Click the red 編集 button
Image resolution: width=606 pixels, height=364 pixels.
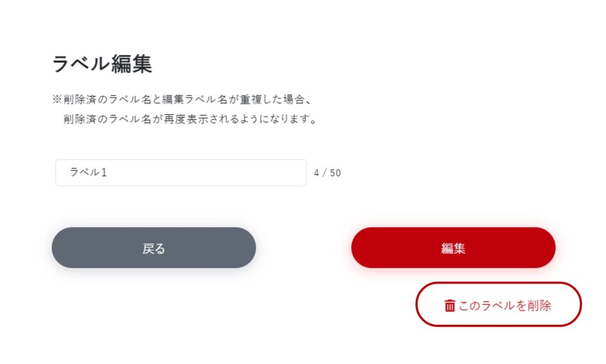(453, 247)
